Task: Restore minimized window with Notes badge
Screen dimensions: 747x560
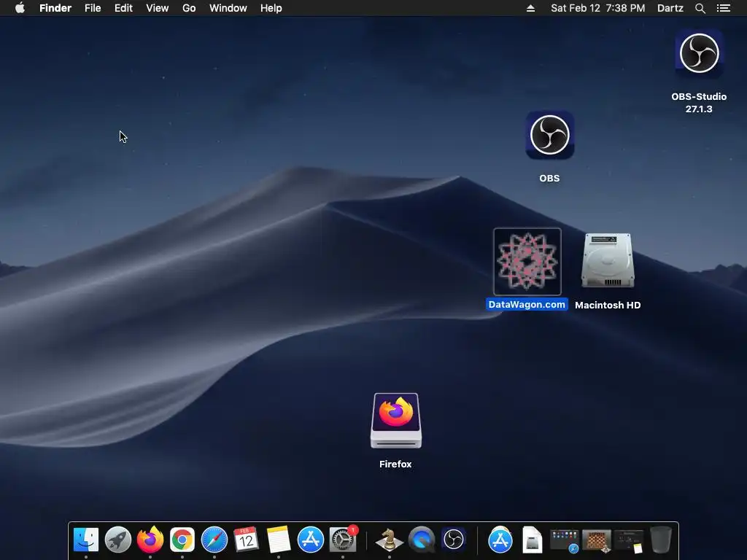Action: (629, 542)
